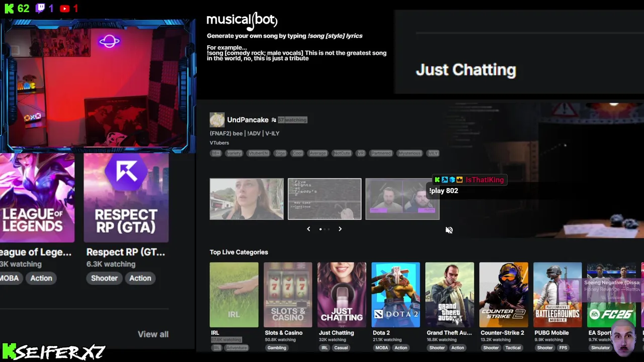Image resolution: width=644 pixels, height=362 pixels.
Task: Click the green Kick badge beside IsThatKing
Action: [x=437, y=179]
